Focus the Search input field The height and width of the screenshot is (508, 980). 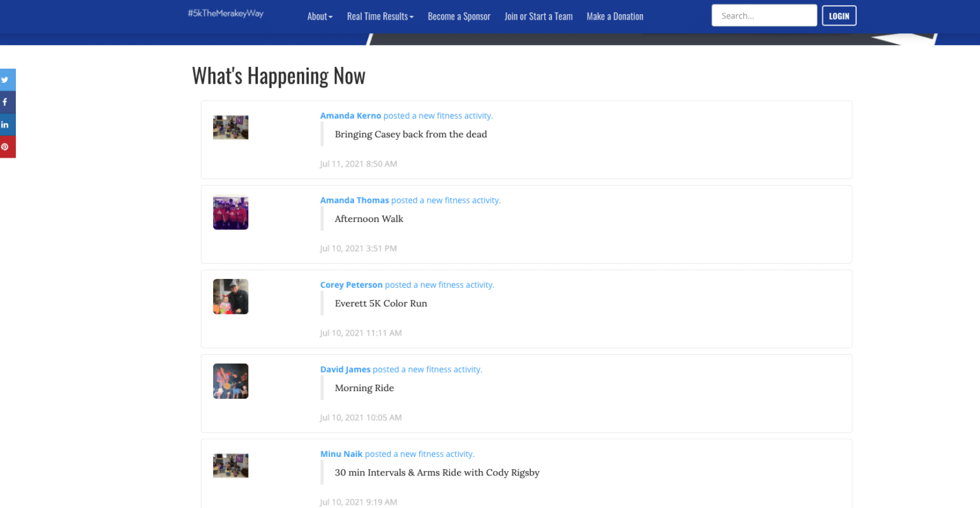[764, 16]
